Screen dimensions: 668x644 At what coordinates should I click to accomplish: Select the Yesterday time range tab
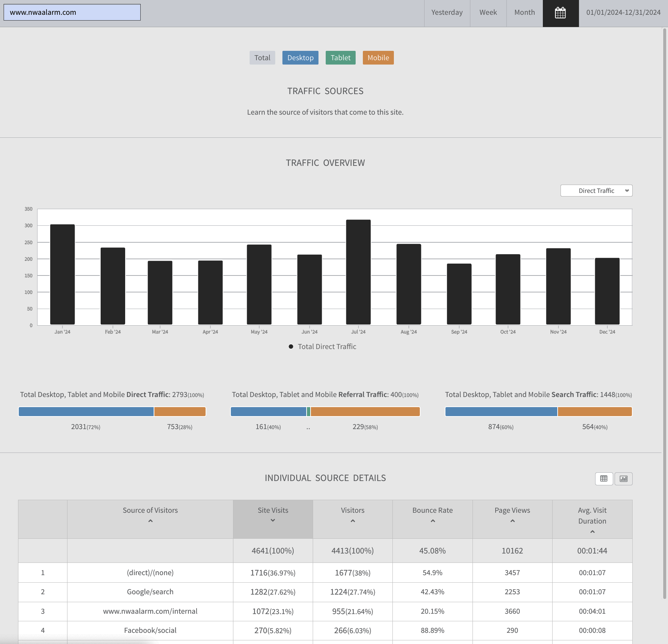[447, 13]
